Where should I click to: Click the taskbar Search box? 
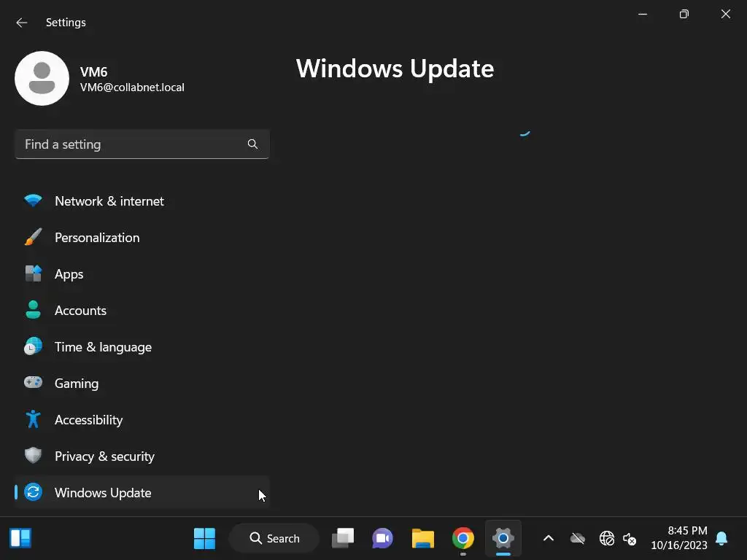(x=274, y=538)
